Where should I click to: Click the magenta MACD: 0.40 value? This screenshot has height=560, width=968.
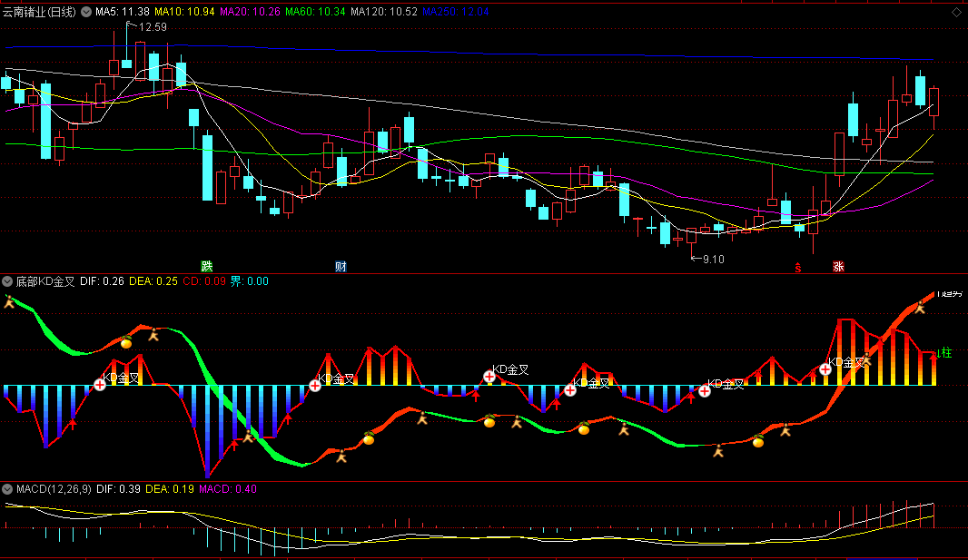[x=228, y=489]
